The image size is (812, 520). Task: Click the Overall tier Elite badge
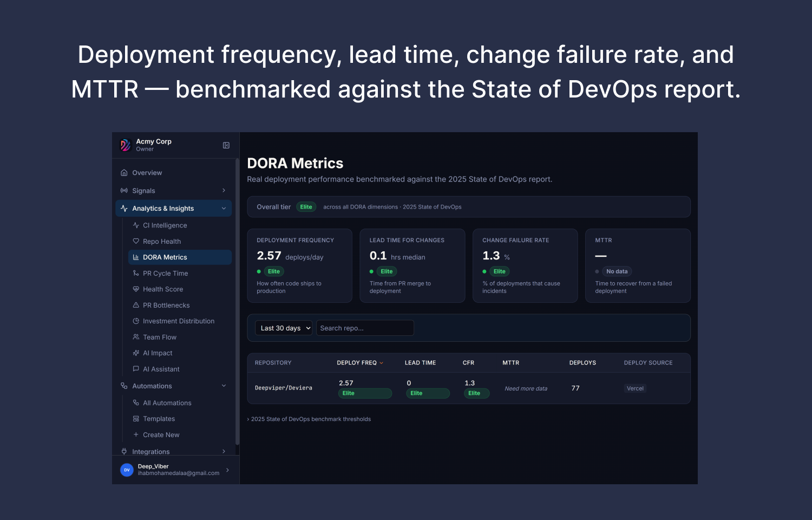coord(306,207)
